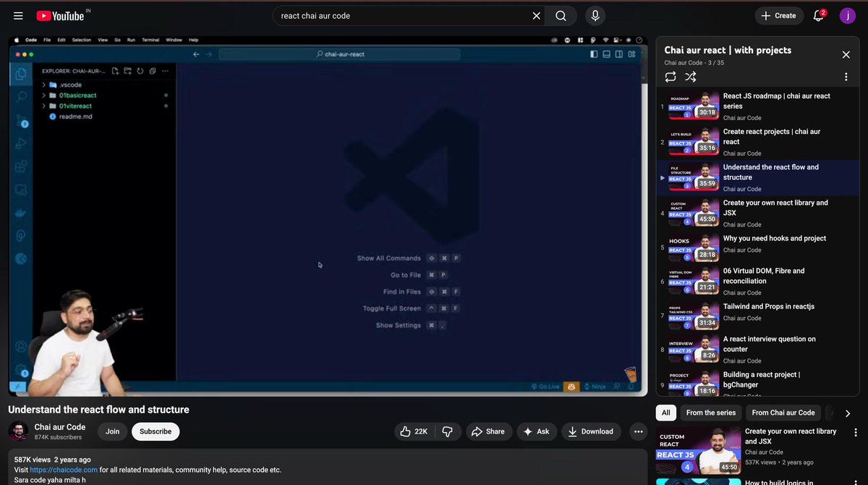Toggle playlist shuffle
This screenshot has width=868, height=485.
(x=691, y=77)
